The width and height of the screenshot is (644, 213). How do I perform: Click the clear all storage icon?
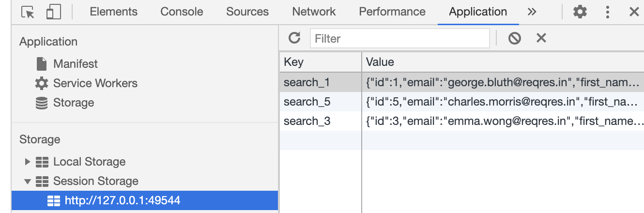point(514,38)
